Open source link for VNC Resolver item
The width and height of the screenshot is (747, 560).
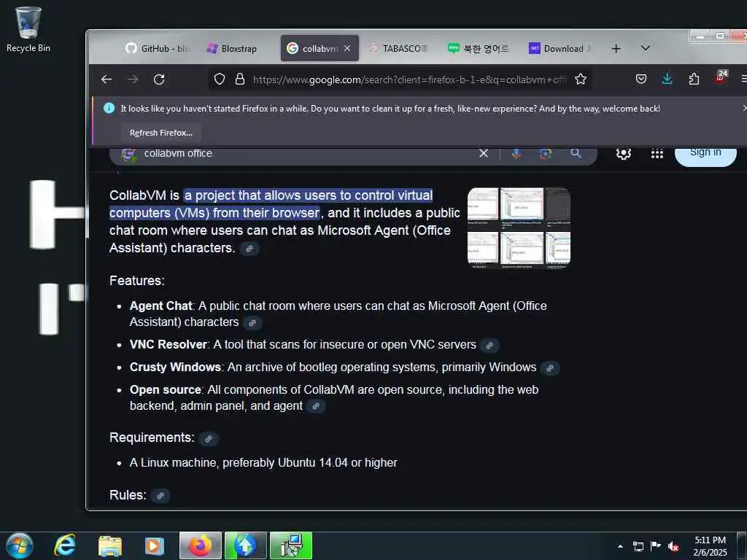click(489, 345)
